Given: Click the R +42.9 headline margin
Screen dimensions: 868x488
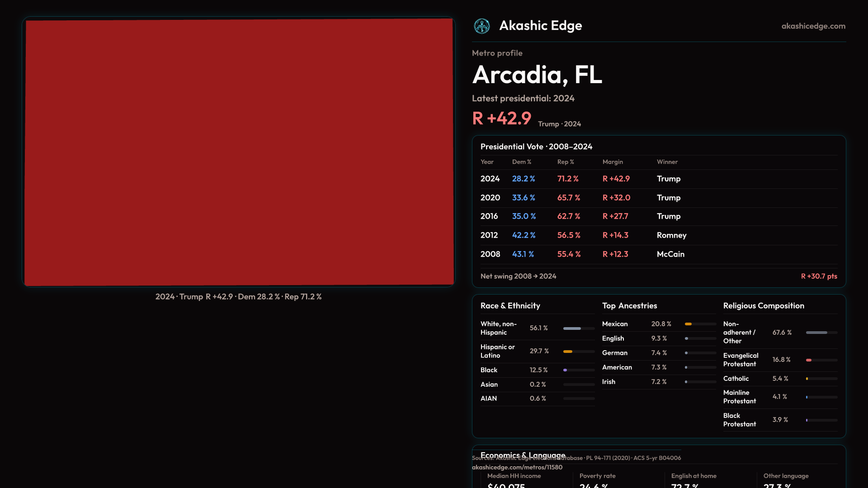Looking at the screenshot, I should (x=501, y=118).
